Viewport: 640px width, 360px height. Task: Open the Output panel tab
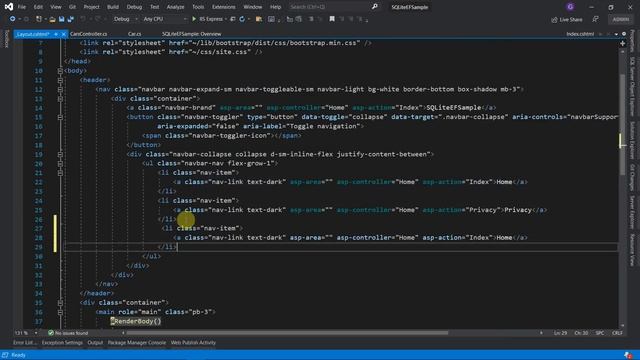95,343
